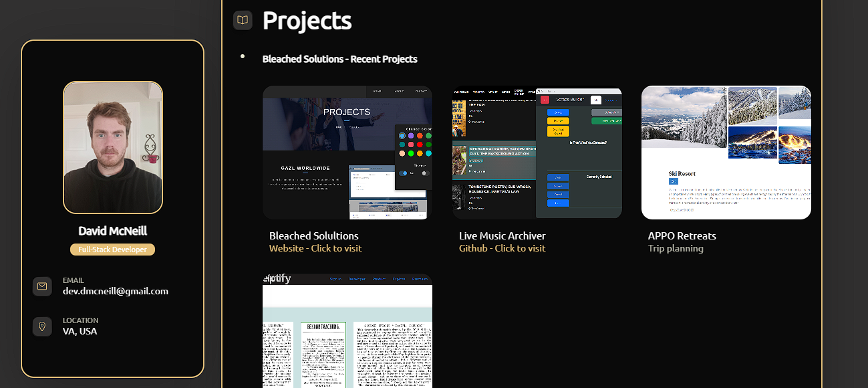The height and width of the screenshot is (388, 868).
Task: Click the location pin icon next to LOCATION
Action: (x=42, y=326)
